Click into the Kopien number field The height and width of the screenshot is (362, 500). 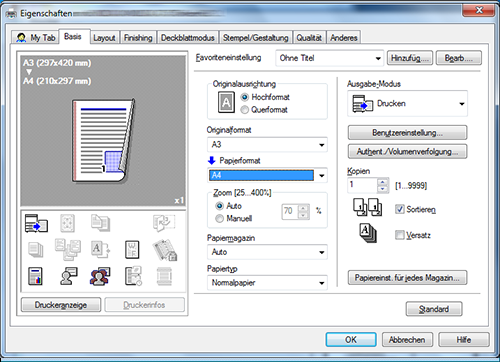(x=363, y=185)
